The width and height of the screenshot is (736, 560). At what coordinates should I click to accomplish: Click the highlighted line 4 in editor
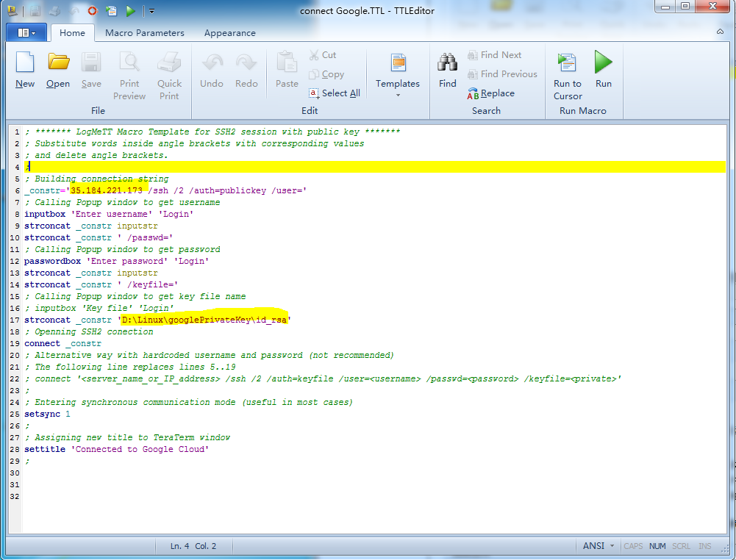(x=374, y=167)
